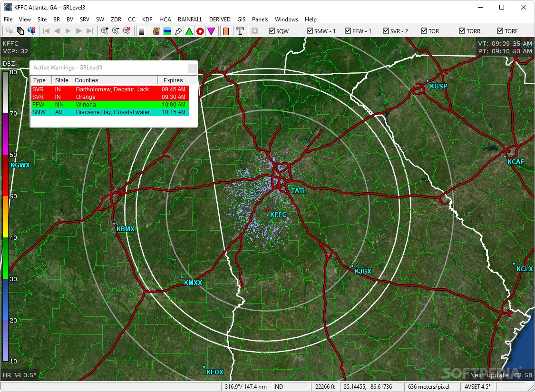Click the greyed-out connect icon at toolbar start
Viewport: 535px width, 392px height.
(10, 31)
